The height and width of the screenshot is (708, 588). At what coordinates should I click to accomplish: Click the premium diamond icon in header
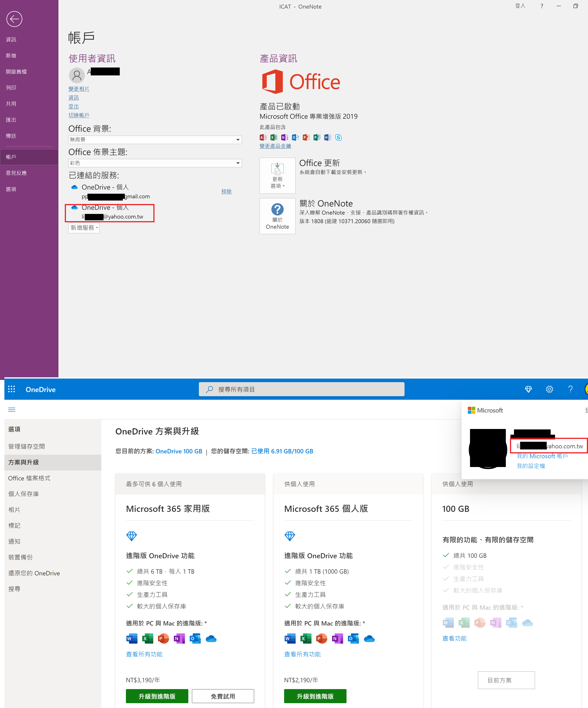coord(528,389)
